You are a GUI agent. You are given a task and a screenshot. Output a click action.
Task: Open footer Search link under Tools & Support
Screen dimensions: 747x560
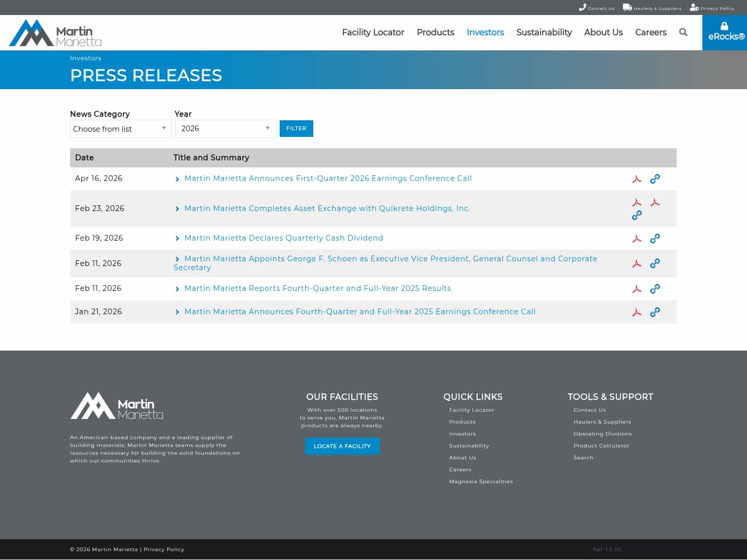pyautogui.click(x=584, y=458)
